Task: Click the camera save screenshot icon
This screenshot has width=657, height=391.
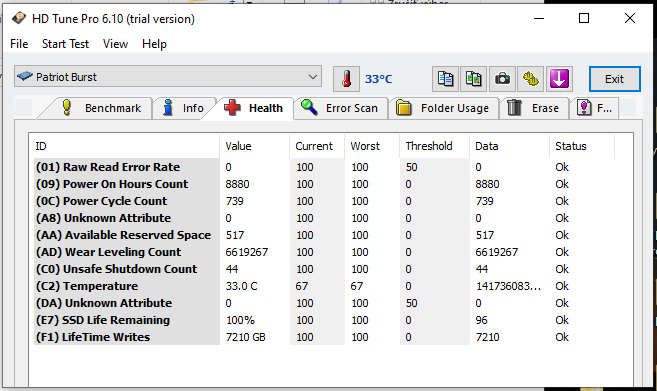Action: (502, 79)
